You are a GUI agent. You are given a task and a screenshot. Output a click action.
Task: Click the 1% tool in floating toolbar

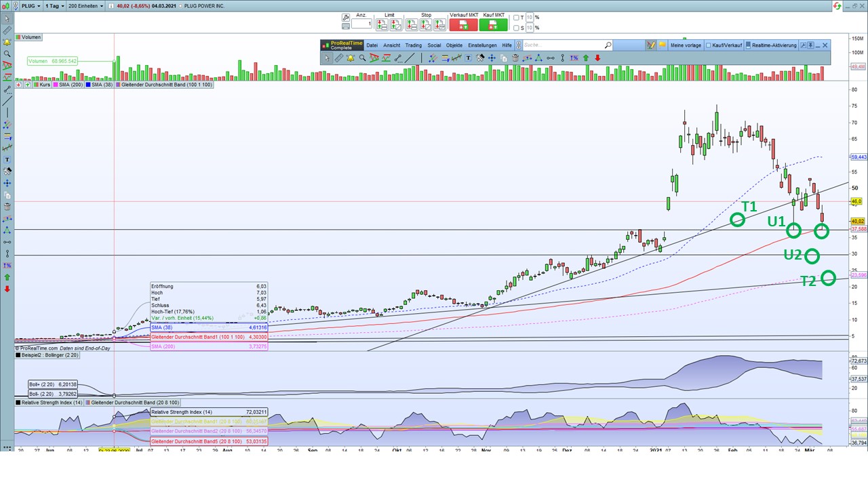(574, 58)
